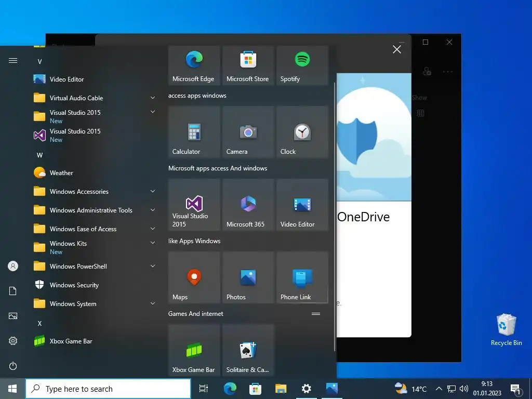
Task: Launch Visual Studio 2015 app from the list
Action: point(95,136)
